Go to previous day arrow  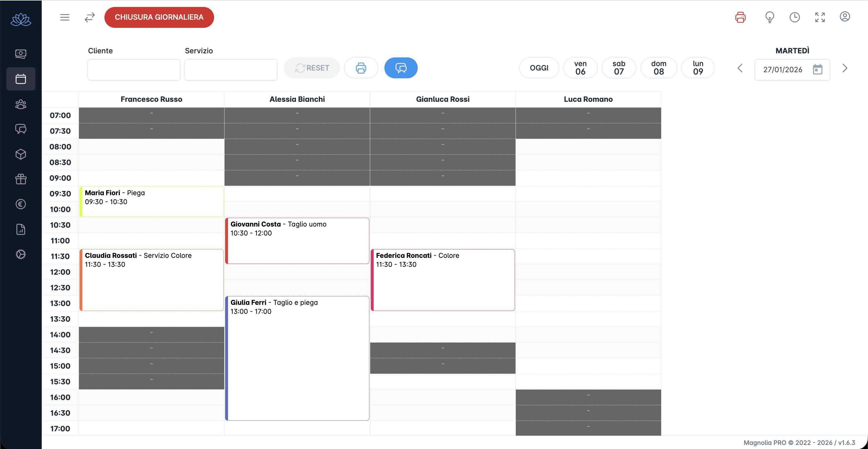[740, 68]
